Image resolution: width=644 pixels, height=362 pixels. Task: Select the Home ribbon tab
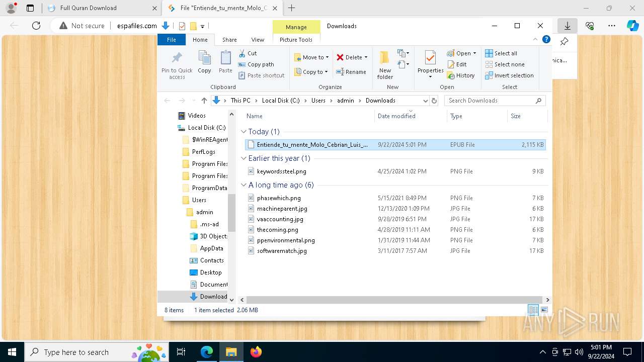tap(200, 40)
